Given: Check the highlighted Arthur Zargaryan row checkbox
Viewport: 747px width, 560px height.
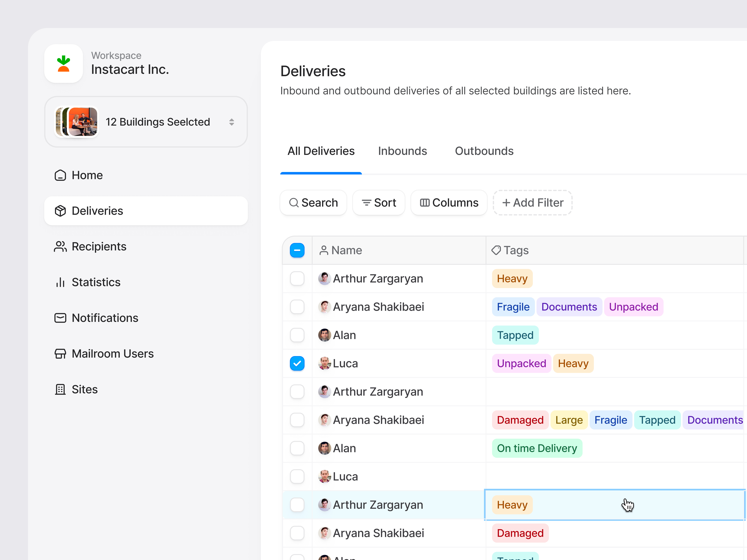Looking at the screenshot, I should coord(297,505).
